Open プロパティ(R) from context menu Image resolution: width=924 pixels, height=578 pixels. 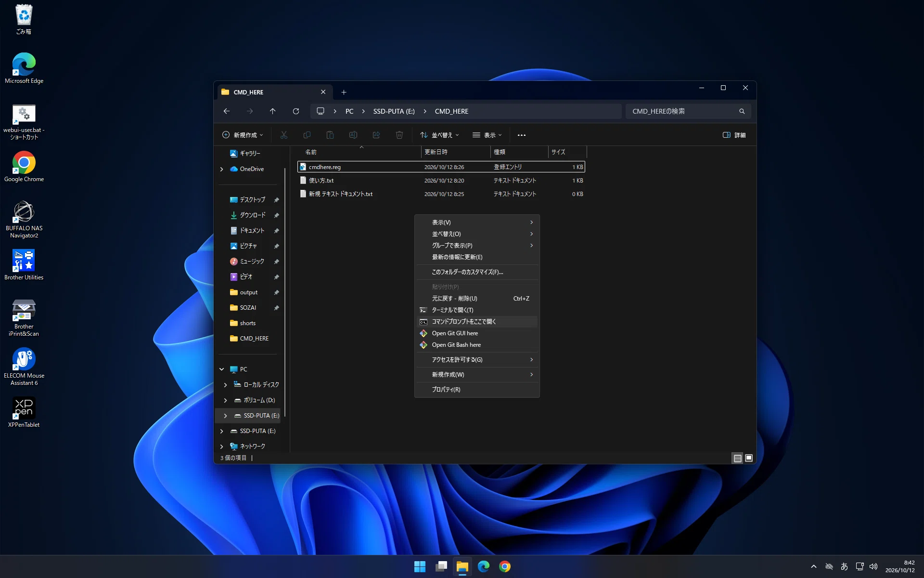(x=477, y=390)
